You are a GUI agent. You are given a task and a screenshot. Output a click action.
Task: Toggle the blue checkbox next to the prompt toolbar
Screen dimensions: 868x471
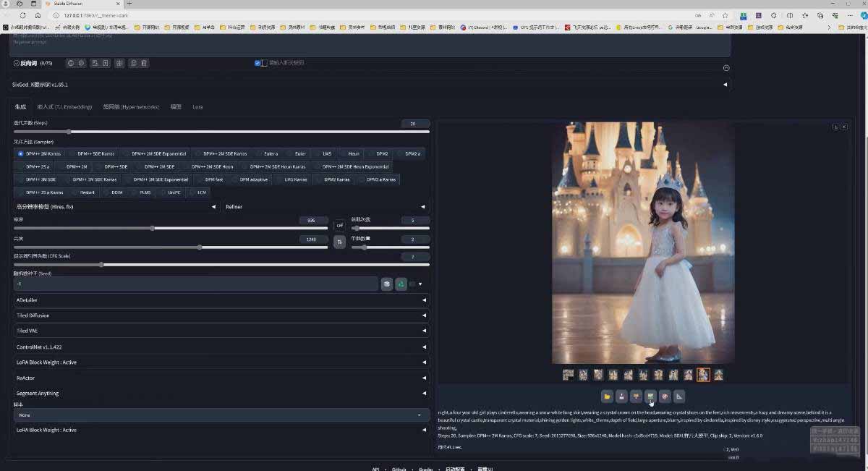click(x=257, y=63)
